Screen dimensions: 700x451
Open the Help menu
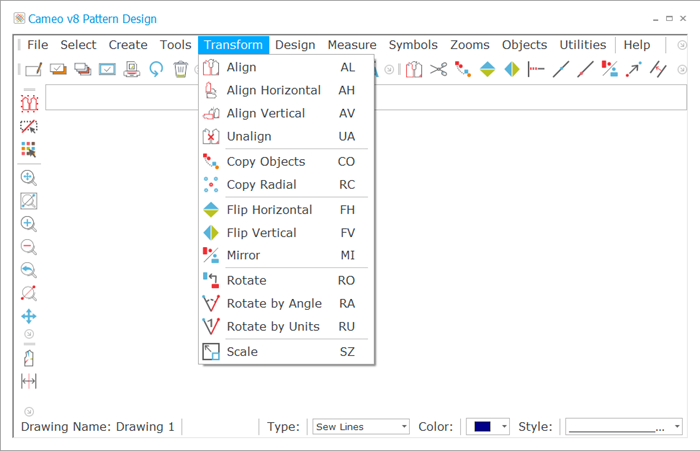(637, 45)
